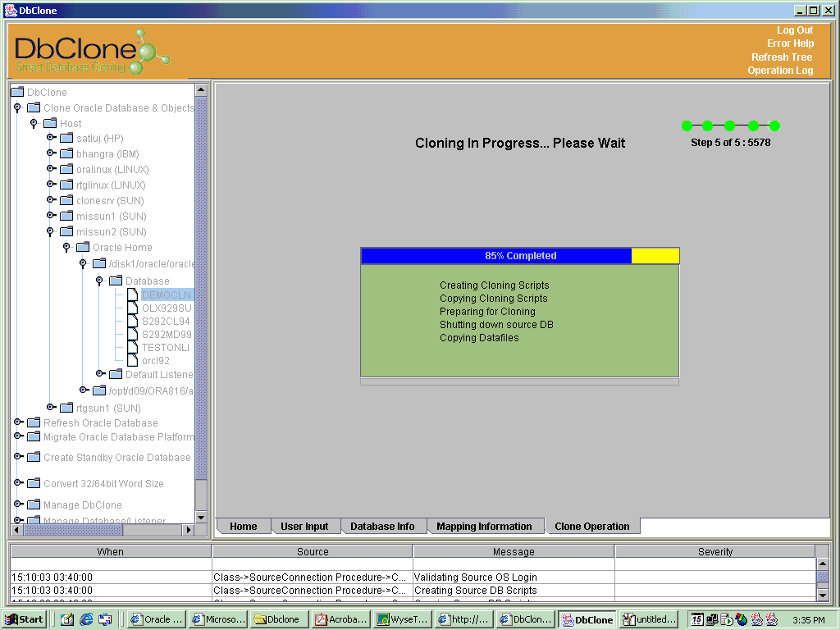This screenshot has width=840, height=630.
Task: Click the system tray clock
Action: [x=808, y=620]
